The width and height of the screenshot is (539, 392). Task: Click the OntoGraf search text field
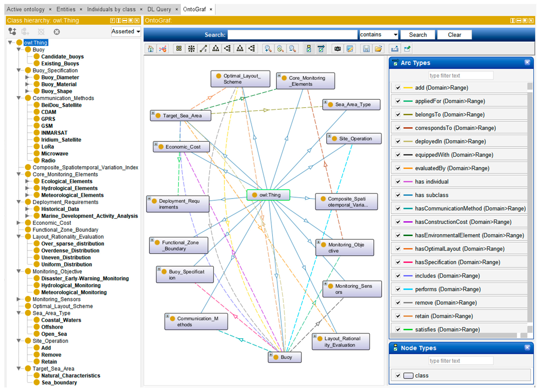[292, 35]
